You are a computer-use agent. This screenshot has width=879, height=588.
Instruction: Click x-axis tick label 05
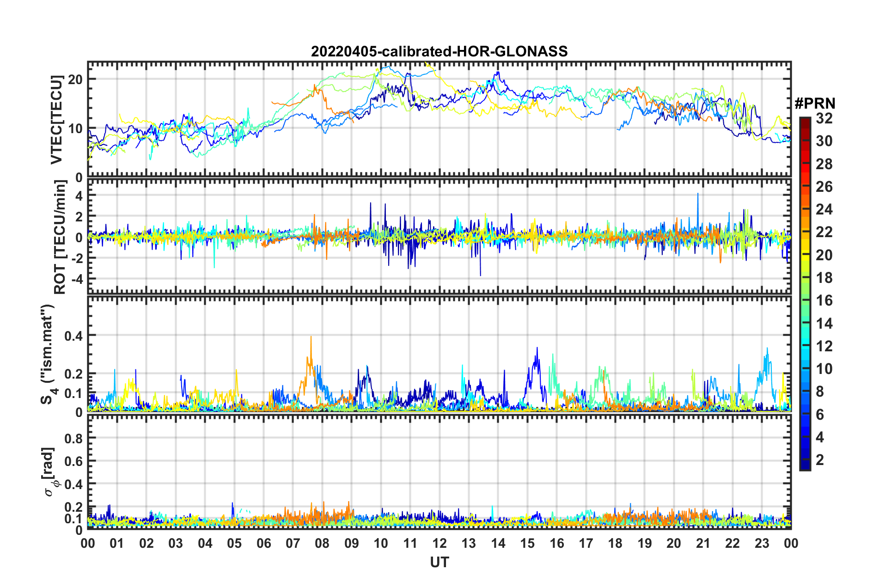point(234,543)
